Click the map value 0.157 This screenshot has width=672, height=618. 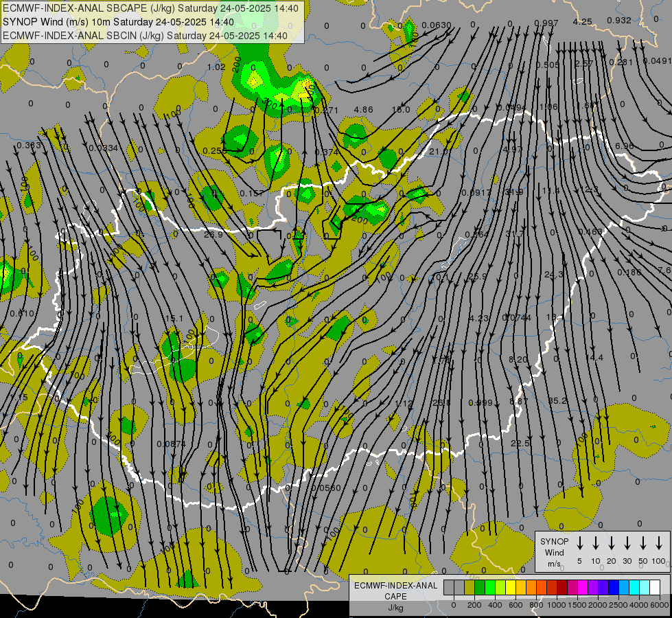(x=252, y=194)
